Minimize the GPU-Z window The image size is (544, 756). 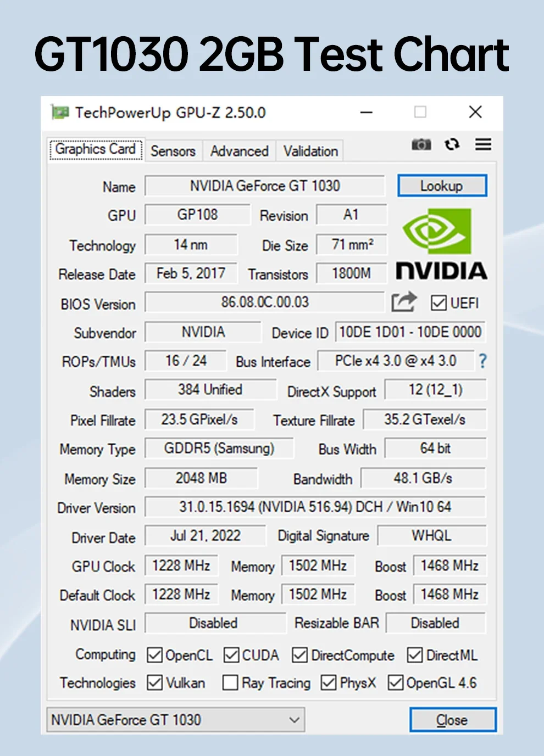pyautogui.click(x=367, y=113)
